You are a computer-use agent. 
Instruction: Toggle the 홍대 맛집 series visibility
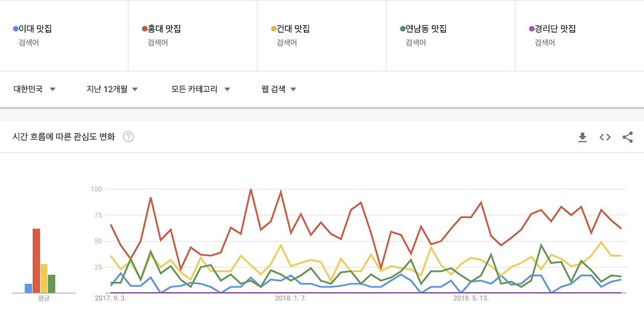click(x=162, y=29)
